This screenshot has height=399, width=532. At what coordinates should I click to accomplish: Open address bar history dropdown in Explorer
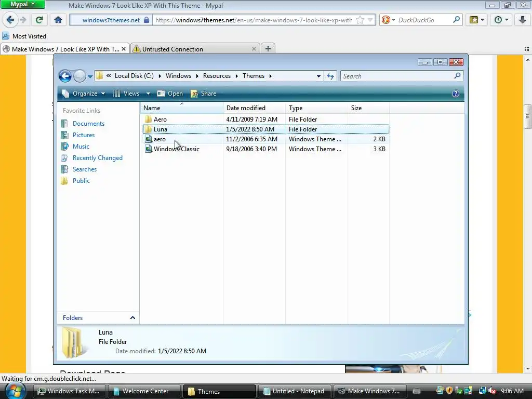(x=318, y=76)
